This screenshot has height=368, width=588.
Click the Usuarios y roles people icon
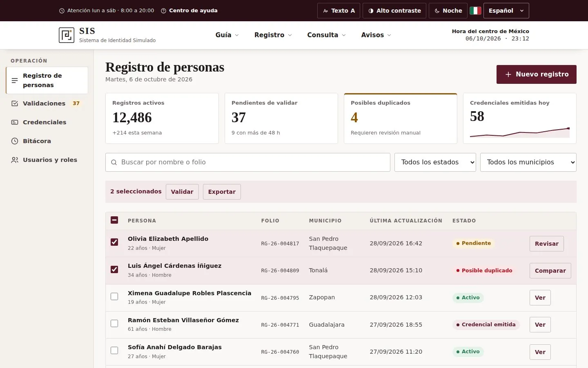click(x=15, y=160)
